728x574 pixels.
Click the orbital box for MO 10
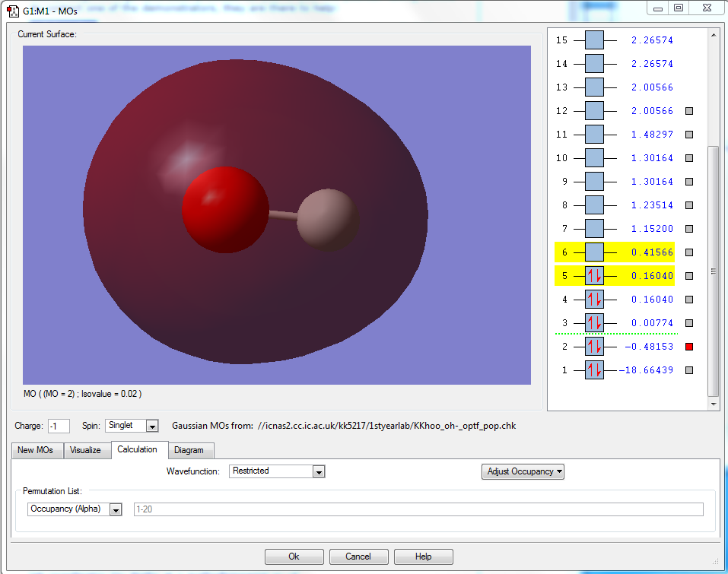point(594,158)
